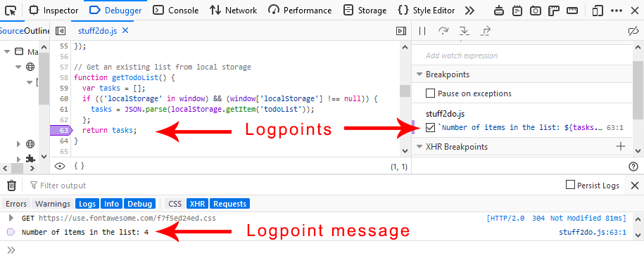
Task: Switch to the Debugger tab
Action: coord(115,11)
